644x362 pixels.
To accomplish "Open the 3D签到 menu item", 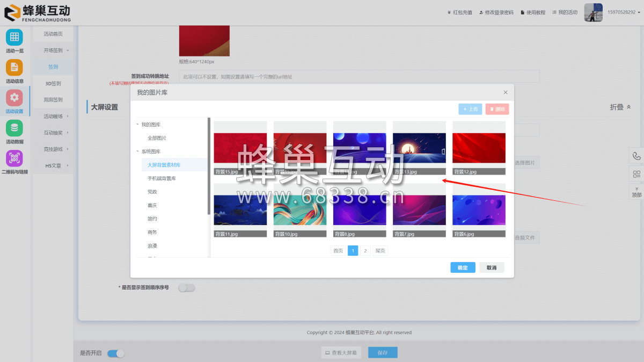I will coord(53,84).
